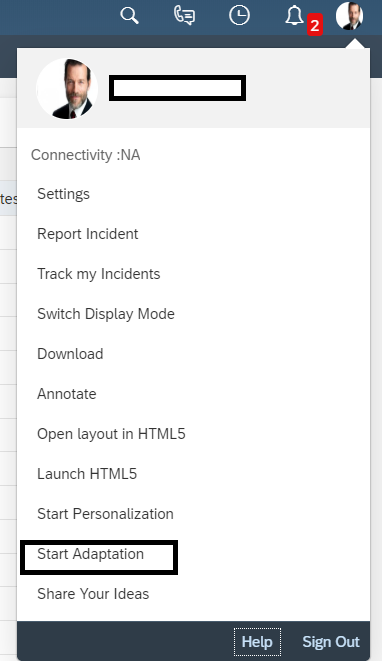382x661 pixels.
Task: Click the large profile photo in menu
Action: (67, 89)
